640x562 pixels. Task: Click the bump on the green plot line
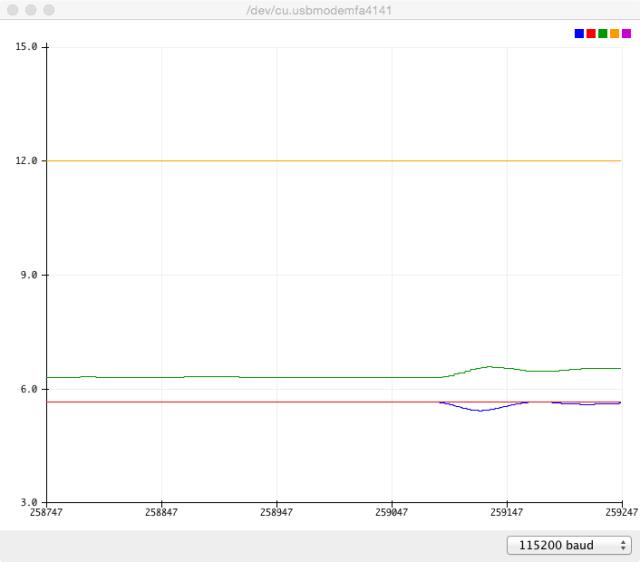[x=488, y=366]
